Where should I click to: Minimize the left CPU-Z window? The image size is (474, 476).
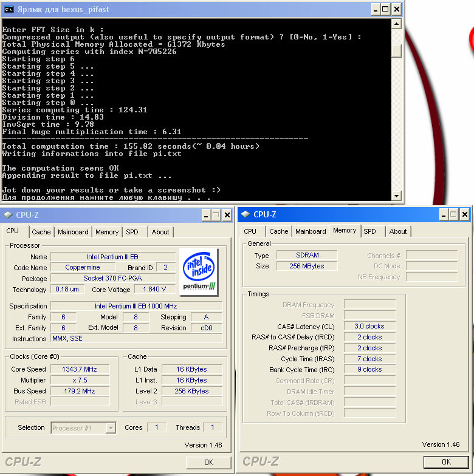(x=206, y=215)
